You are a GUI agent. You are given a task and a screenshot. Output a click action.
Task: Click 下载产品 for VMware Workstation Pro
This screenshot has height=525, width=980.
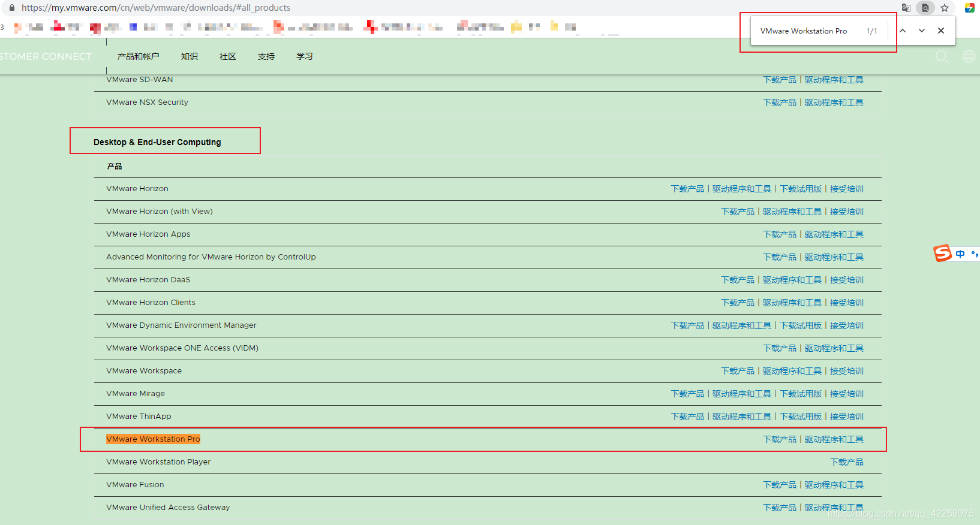[780, 439]
